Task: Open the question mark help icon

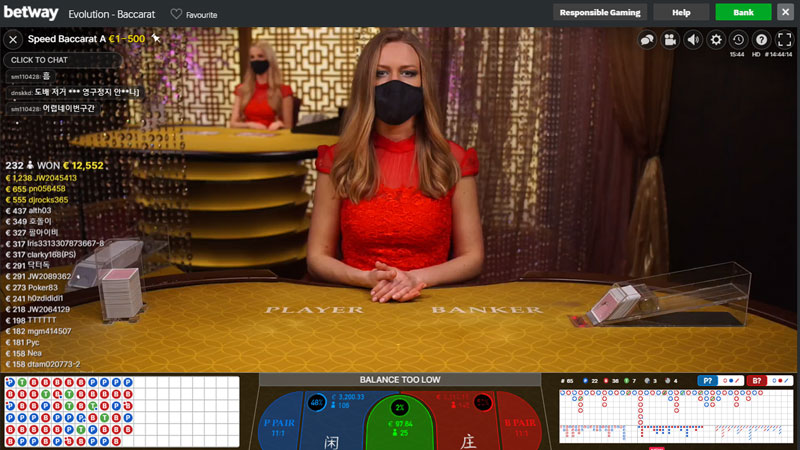Action: tap(761, 40)
